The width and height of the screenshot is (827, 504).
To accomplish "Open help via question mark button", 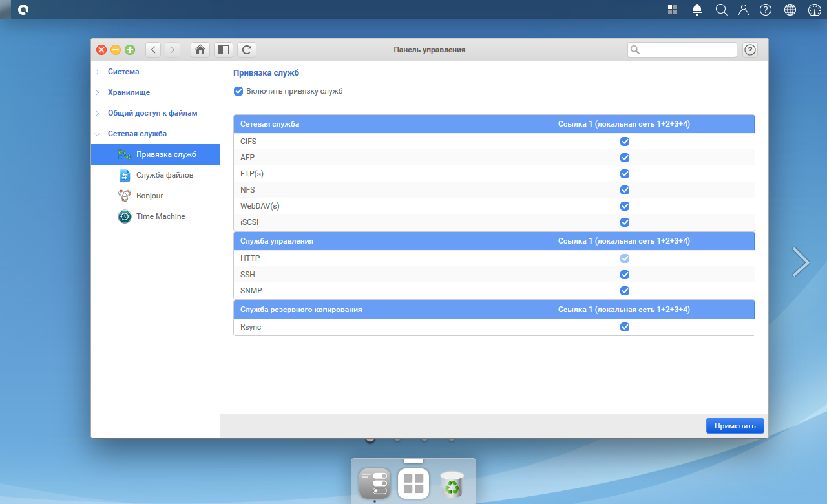I will [x=750, y=50].
